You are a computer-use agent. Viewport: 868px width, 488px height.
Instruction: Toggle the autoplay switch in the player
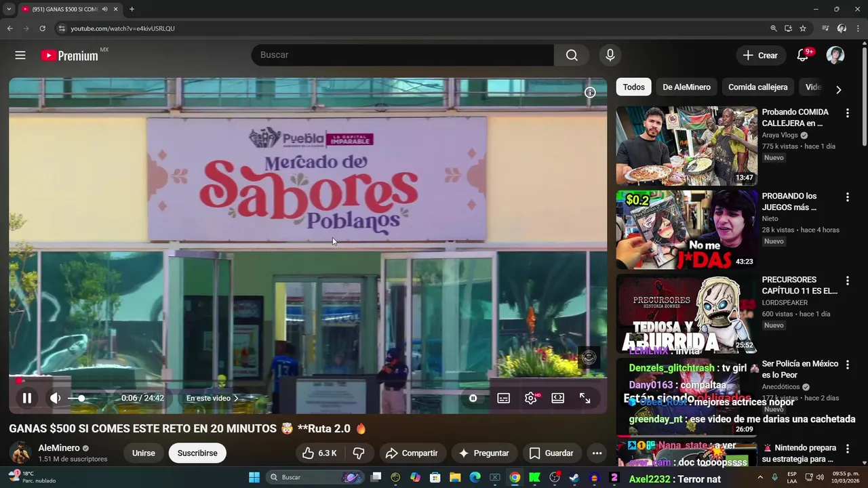coord(473,399)
